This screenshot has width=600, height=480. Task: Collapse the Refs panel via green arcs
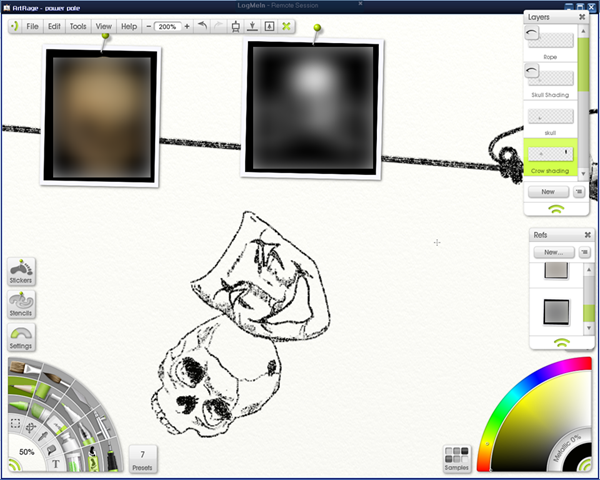tap(561, 343)
